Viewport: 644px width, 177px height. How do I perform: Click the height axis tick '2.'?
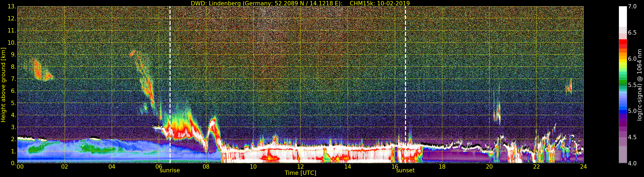(x=13, y=139)
